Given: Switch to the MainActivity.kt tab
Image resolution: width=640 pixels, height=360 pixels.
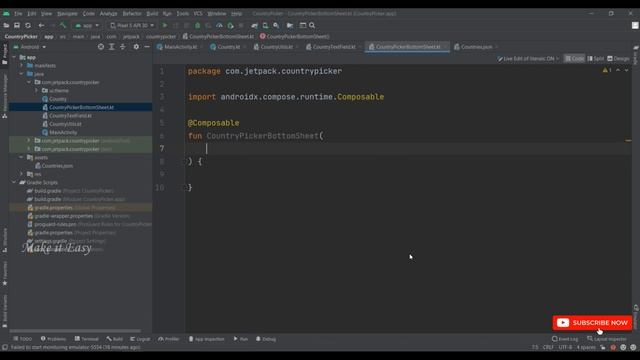Looking at the screenshot, I should 180,47.
